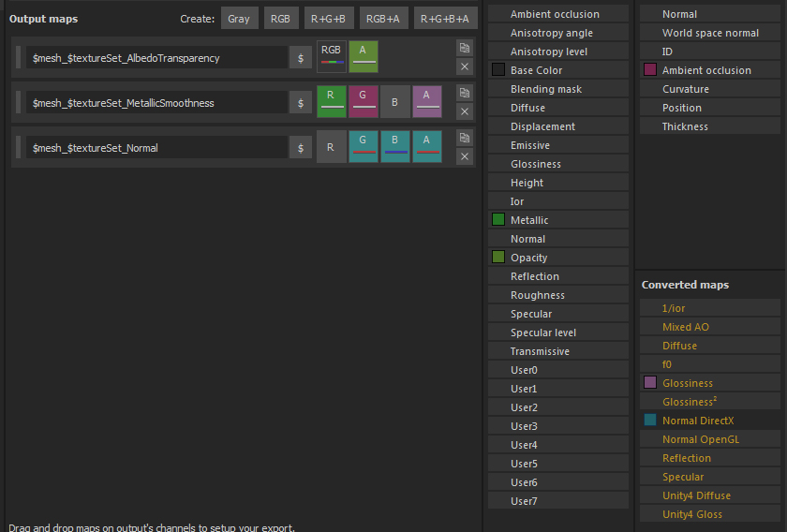Select f0 converted map
The image size is (787, 532).
710,363
